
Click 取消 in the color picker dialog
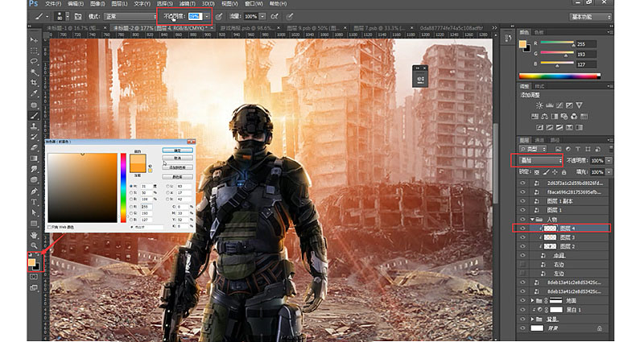tap(177, 158)
